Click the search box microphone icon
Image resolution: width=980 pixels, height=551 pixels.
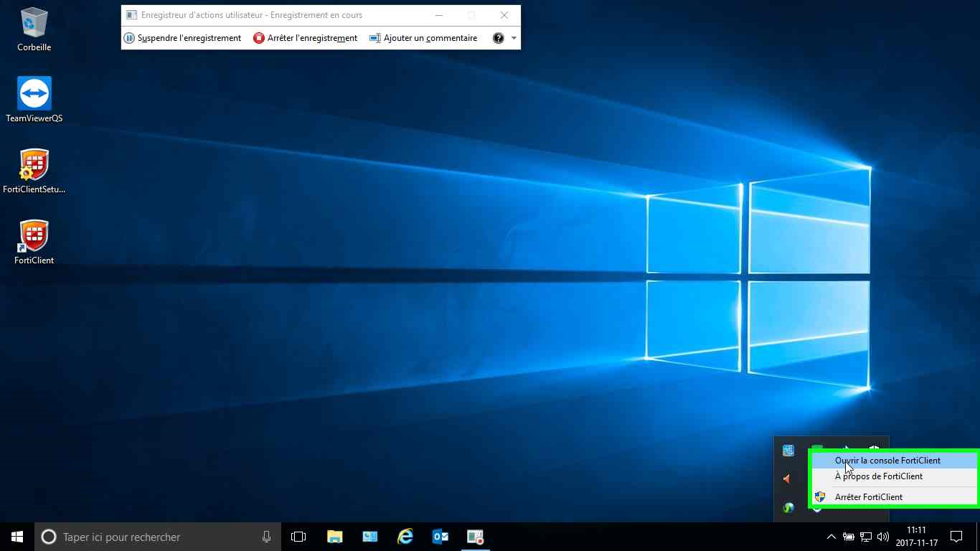coord(266,537)
